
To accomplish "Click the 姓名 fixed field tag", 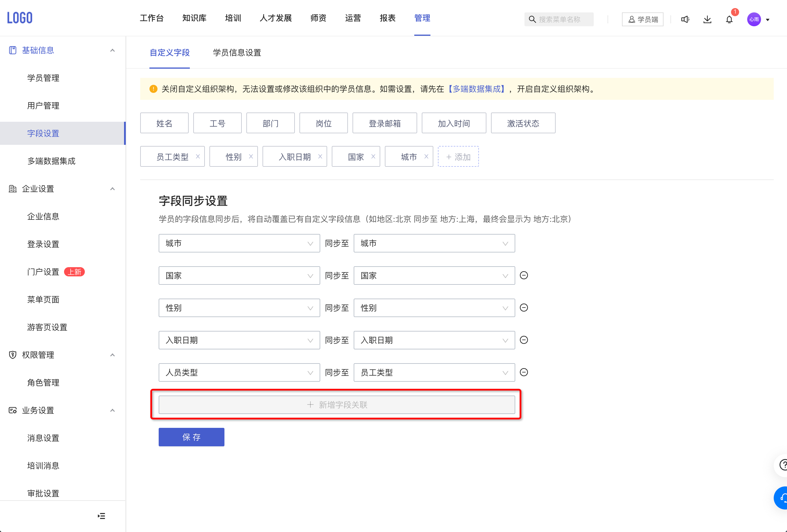I will [164, 123].
